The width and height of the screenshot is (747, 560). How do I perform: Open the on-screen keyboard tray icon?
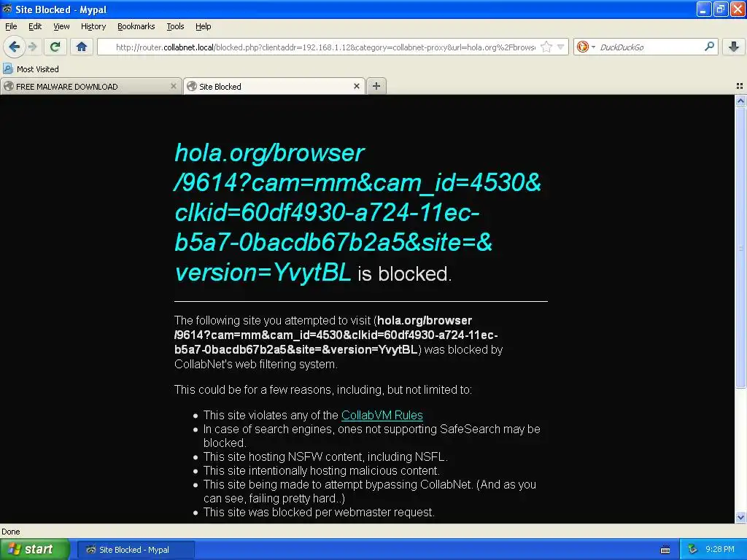tap(665, 550)
